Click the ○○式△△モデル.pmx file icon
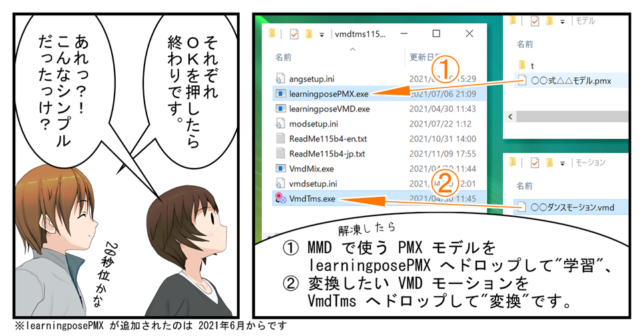 [522, 80]
